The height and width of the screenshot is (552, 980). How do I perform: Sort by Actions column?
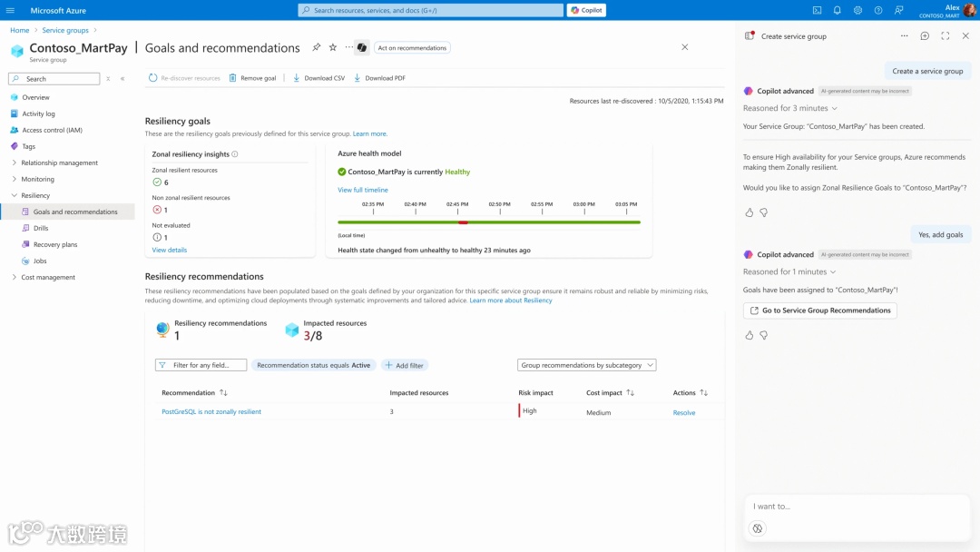click(x=704, y=392)
